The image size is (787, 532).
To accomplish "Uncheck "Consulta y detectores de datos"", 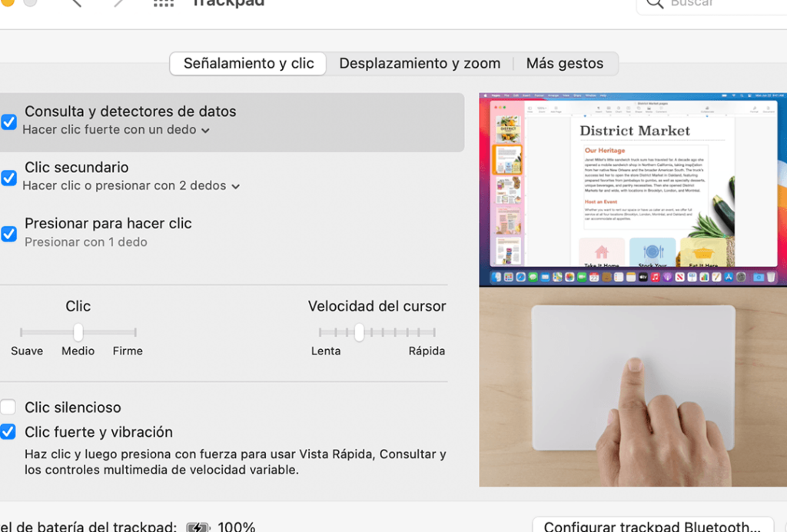I will click(x=10, y=121).
